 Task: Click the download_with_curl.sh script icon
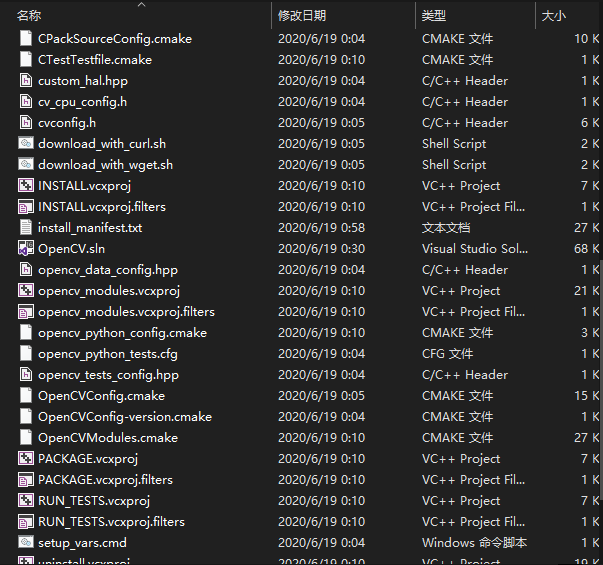tap(26, 143)
